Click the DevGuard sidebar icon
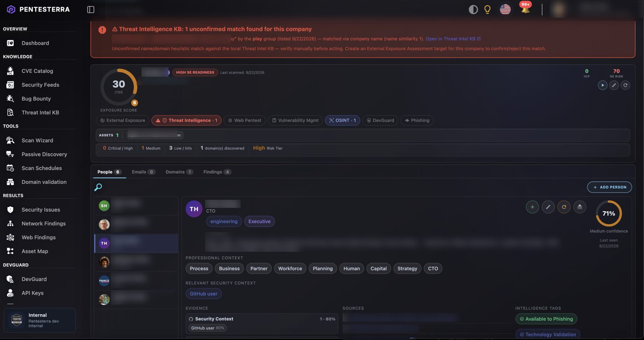 (10, 279)
